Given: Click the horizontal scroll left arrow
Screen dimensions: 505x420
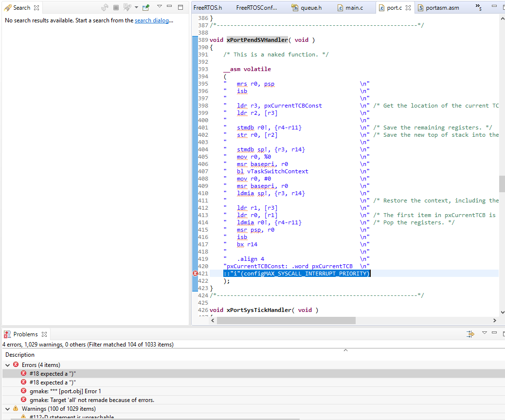Looking at the screenshot, I should [x=213, y=321].
